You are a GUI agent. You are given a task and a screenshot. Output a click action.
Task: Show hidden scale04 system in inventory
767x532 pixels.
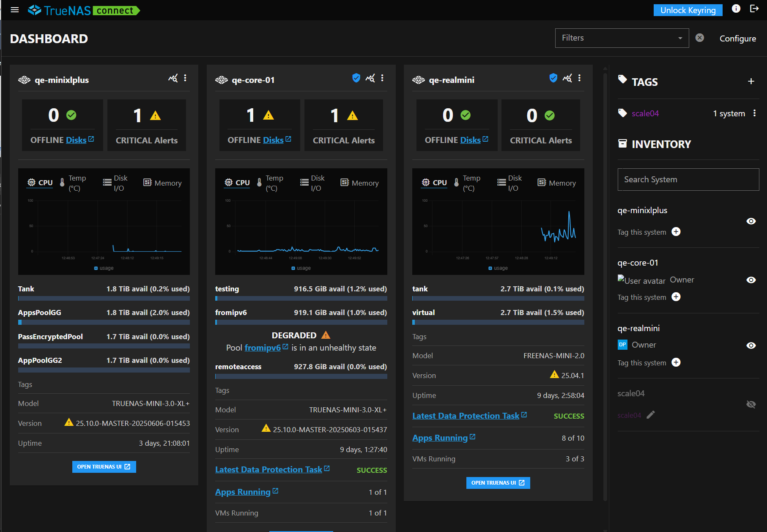[x=751, y=404]
